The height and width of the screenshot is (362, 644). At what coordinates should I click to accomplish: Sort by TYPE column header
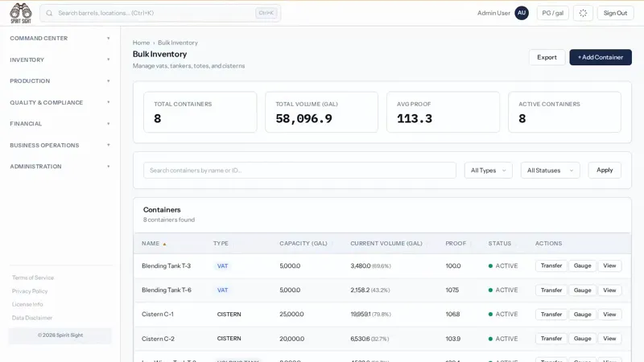pos(221,244)
